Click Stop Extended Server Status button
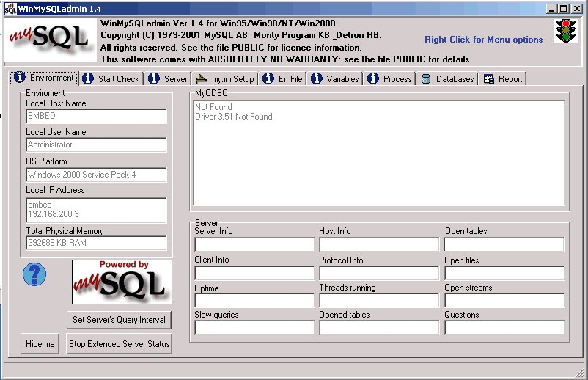 coord(120,343)
